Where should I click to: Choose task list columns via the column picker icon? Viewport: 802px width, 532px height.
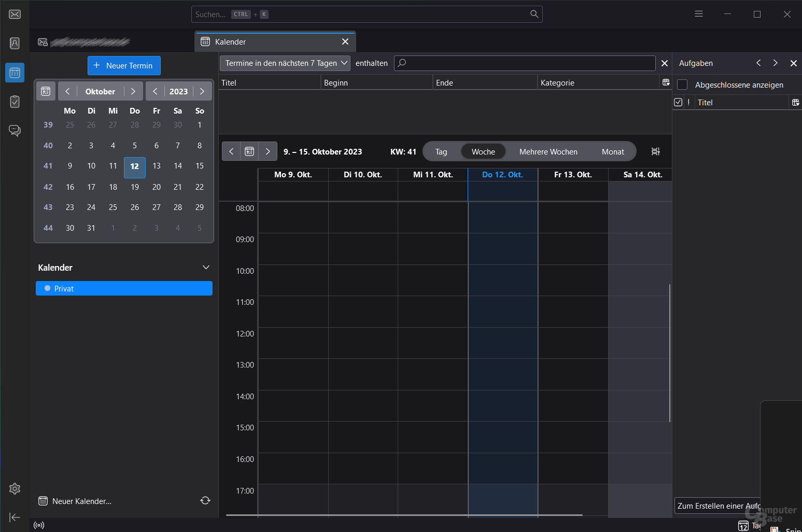[x=796, y=102]
